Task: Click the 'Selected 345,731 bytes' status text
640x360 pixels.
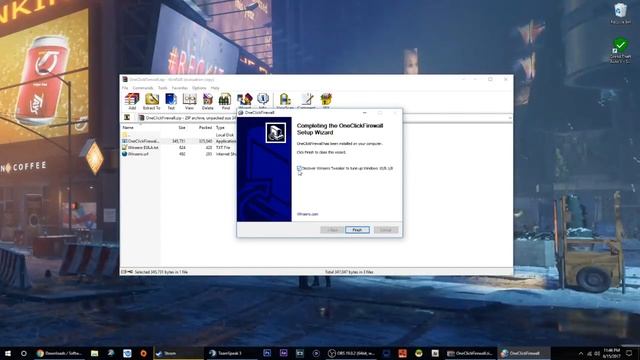Action: tap(161, 272)
